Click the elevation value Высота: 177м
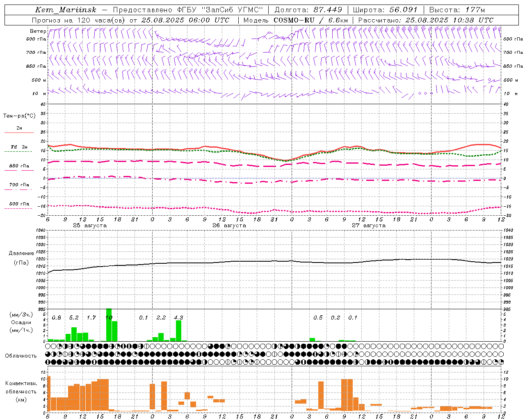525x420 pixels. [457, 10]
